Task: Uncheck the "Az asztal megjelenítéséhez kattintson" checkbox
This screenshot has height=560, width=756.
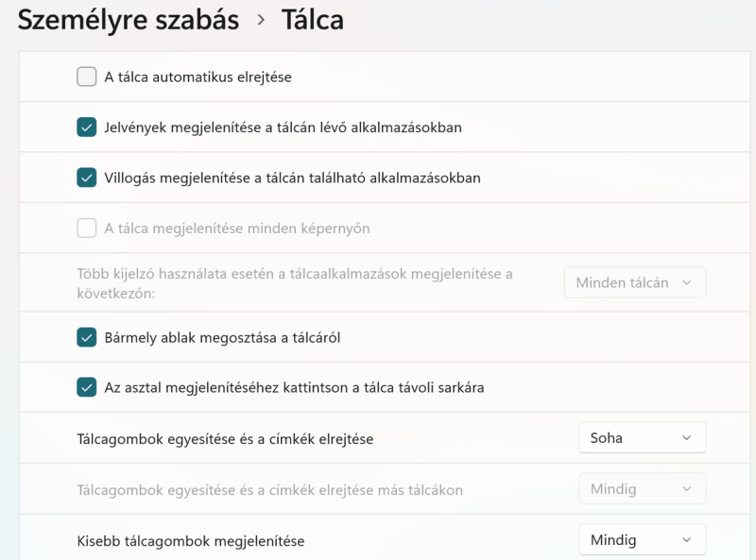Action: tap(87, 387)
